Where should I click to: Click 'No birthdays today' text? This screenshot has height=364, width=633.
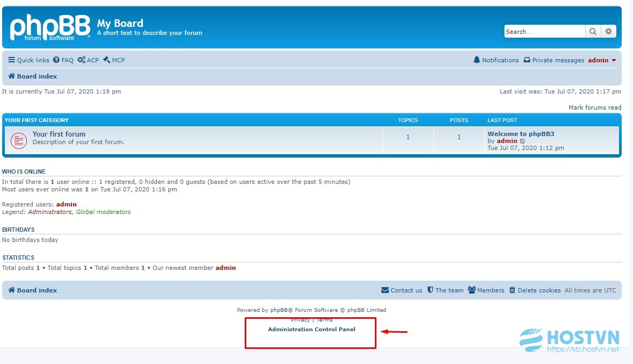tap(30, 240)
